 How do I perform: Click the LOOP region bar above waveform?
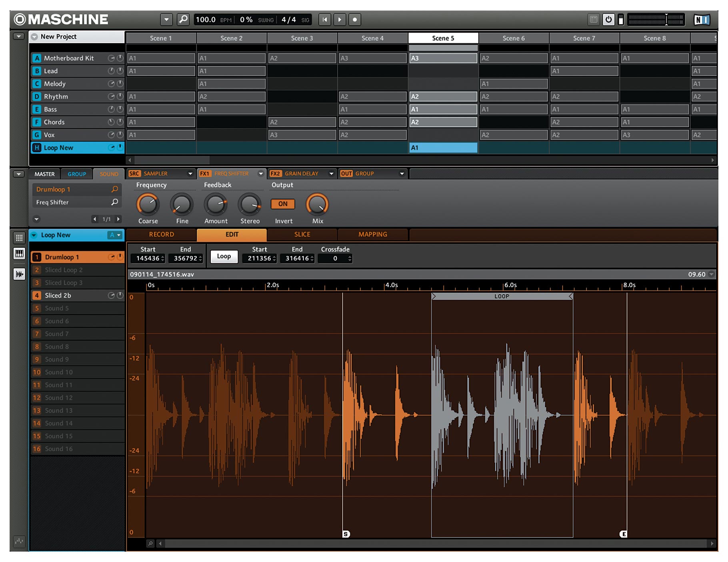pyautogui.click(x=502, y=296)
